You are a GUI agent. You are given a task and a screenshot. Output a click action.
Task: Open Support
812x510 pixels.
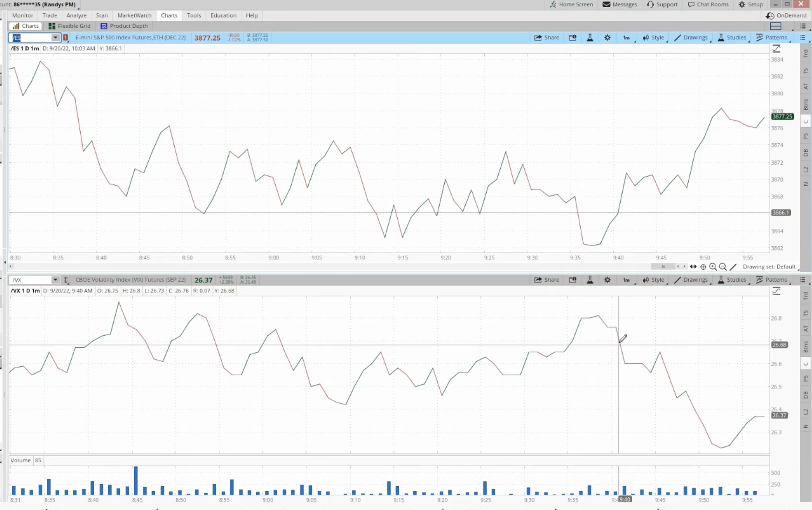pos(662,4)
